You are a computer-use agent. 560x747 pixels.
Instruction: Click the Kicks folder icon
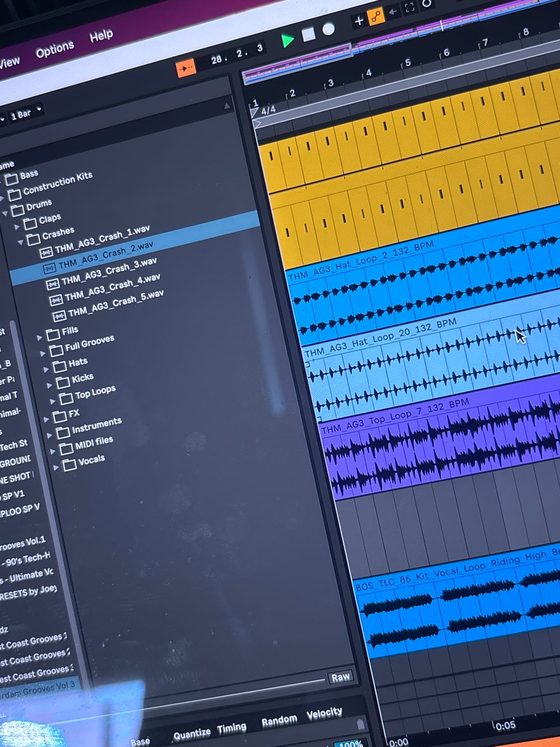tap(63, 382)
